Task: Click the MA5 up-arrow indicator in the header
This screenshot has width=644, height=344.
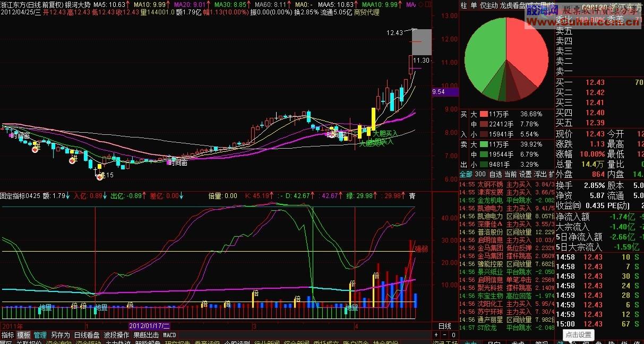Action: point(128,4)
